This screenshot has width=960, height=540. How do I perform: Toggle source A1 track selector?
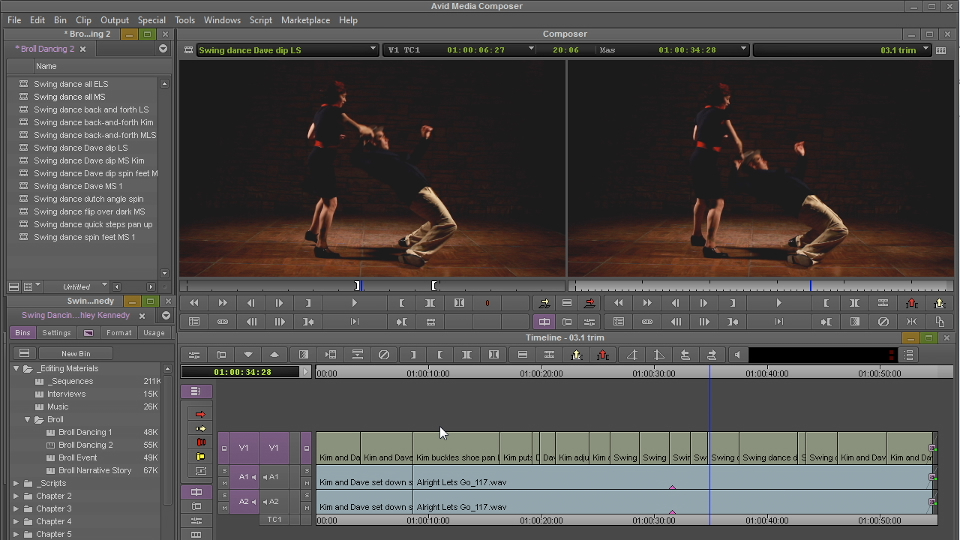tap(244, 477)
